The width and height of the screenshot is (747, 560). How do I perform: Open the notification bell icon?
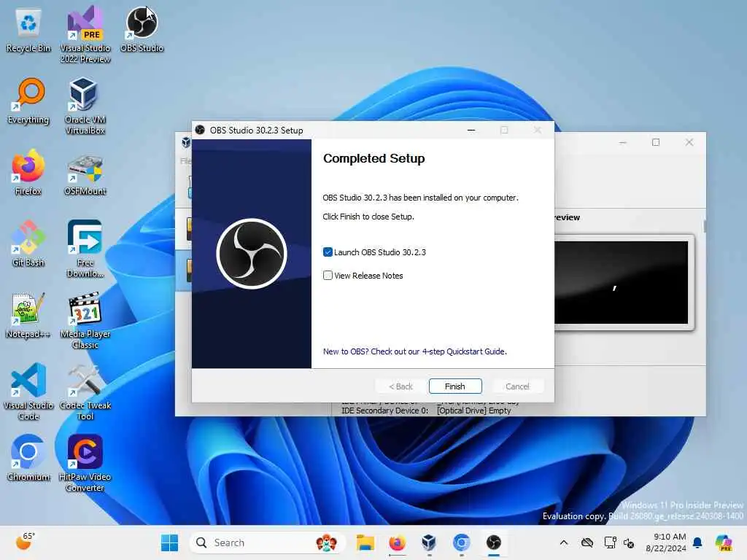pyautogui.click(x=698, y=542)
